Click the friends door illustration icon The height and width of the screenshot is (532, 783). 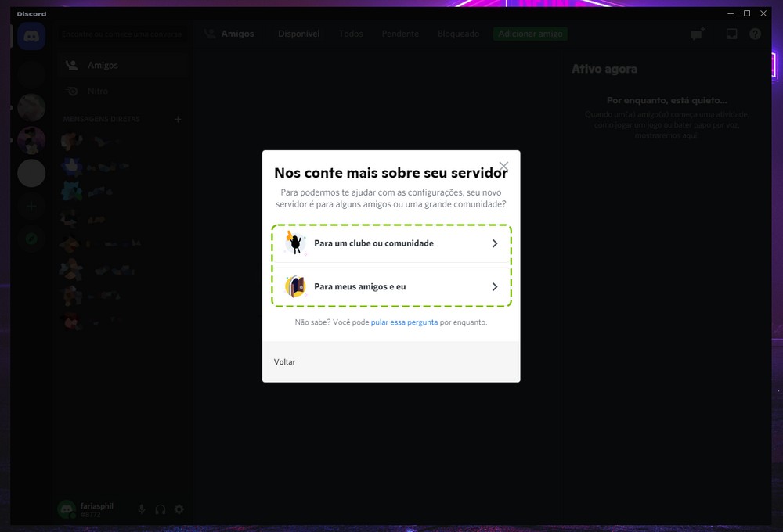295,286
